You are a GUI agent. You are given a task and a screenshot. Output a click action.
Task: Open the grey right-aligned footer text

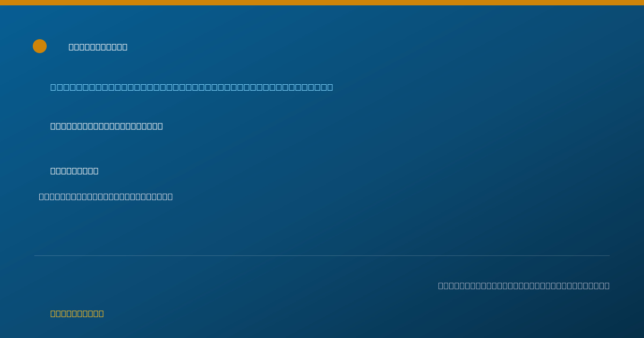coord(524,285)
